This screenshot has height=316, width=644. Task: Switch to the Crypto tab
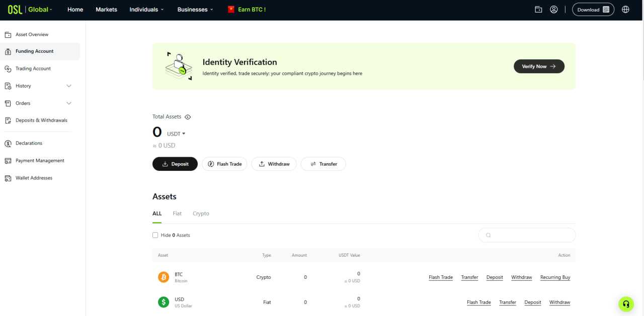201,214
